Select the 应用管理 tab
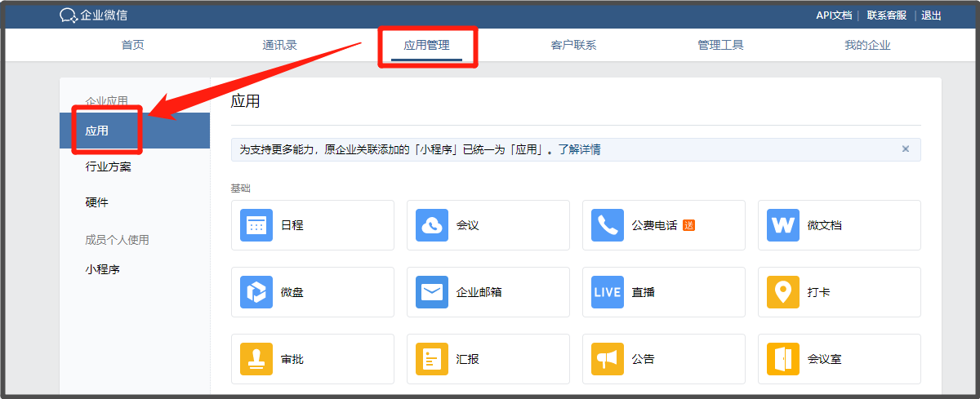980x399 pixels. pyautogui.click(x=427, y=45)
